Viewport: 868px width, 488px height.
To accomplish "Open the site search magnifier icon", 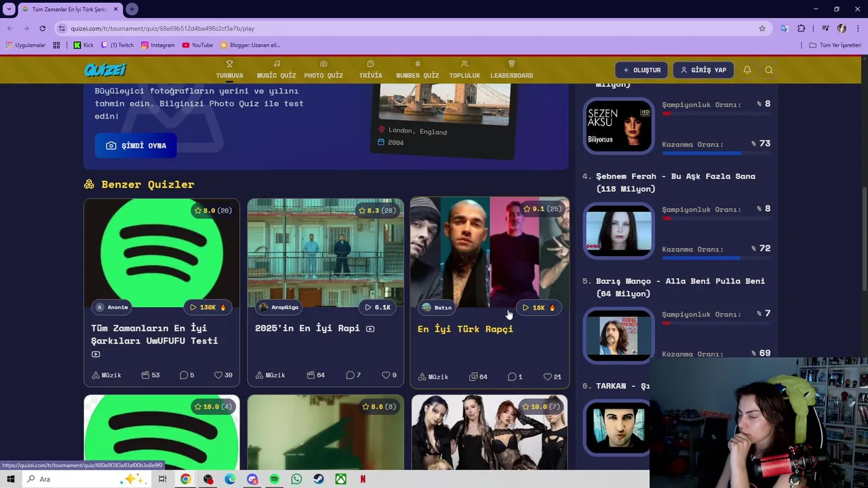I will click(769, 70).
